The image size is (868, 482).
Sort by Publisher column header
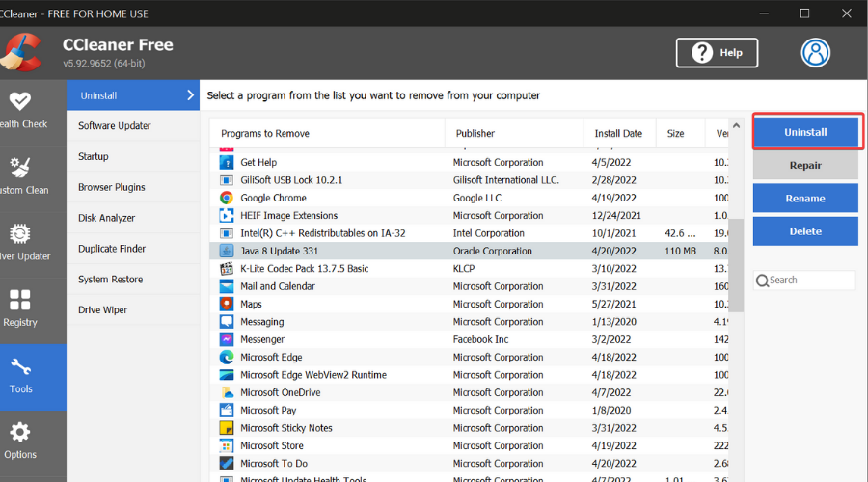(x=514, y=133)
